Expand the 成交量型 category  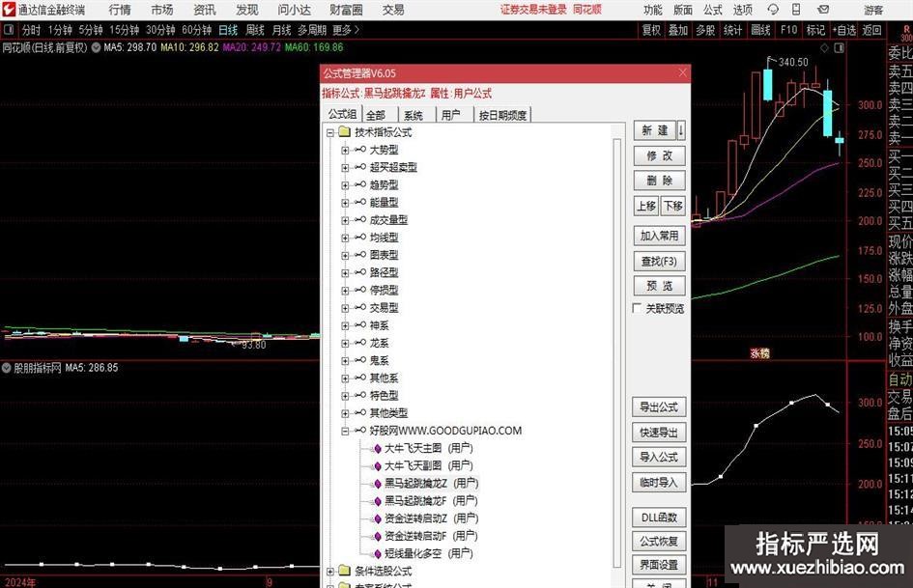(x=345, y=220)
